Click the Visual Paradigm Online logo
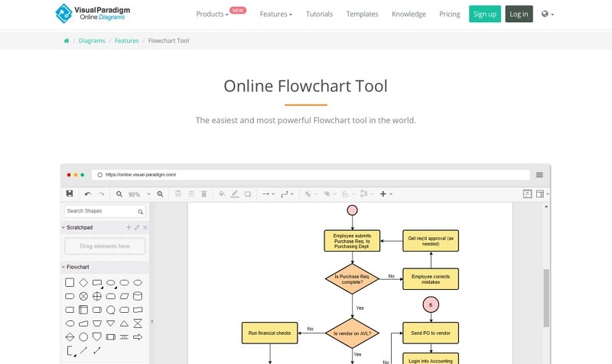Viewport: 612px width, 364px height. tap(93, 13)
